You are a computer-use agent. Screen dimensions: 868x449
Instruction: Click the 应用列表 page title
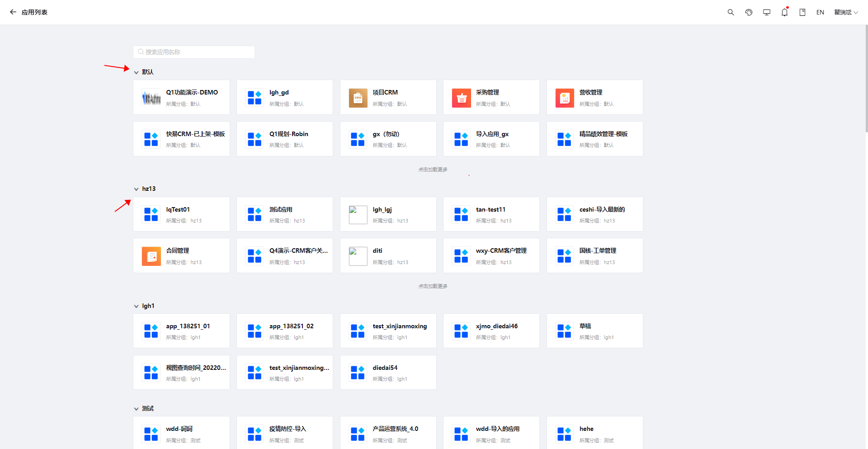(34, 12)
